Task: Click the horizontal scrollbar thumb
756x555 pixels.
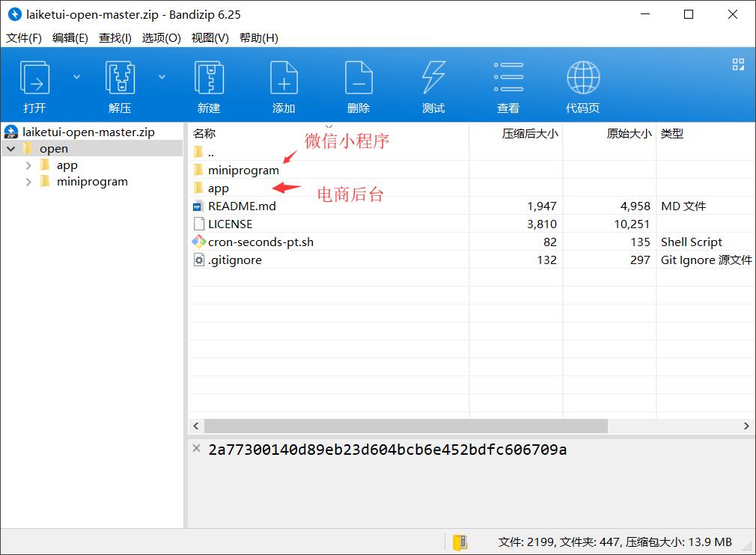Action: pos(406,426)
